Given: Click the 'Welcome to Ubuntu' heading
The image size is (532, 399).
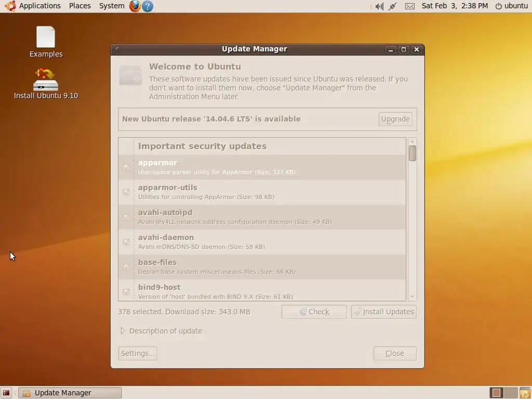Looking at the screenshot, I should [195, 66].
